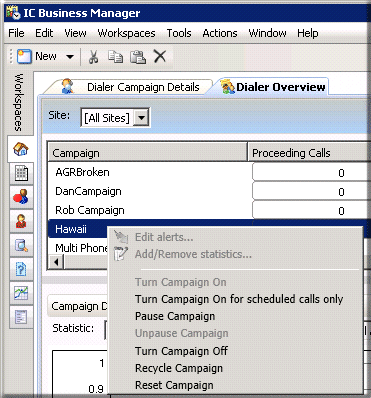Expand the New button dropdown arrow
This screenshot has height=398, width=371.
pyautogui.click(x=70, y=57)
